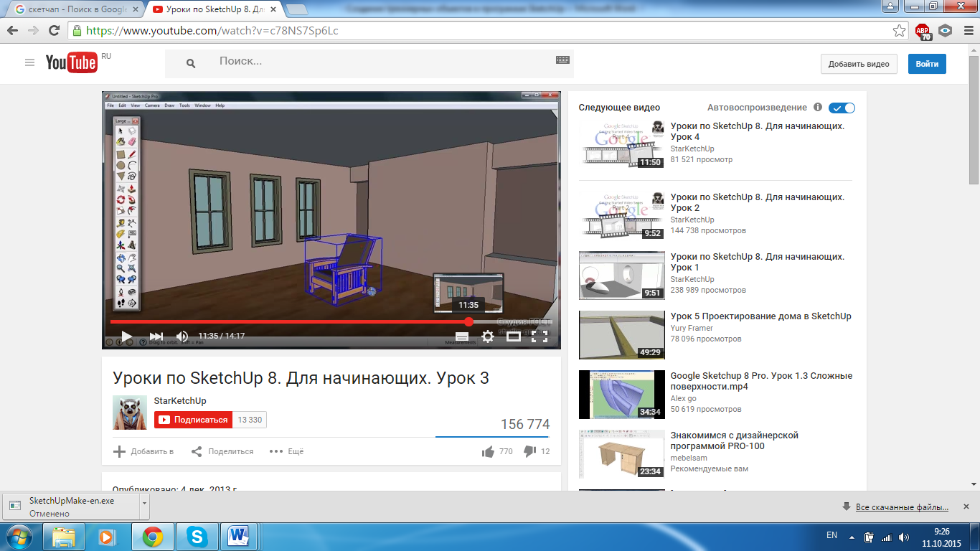Enter fullscreen mode in video player
This screenshot has width=980, height=551.
(540, 336)
